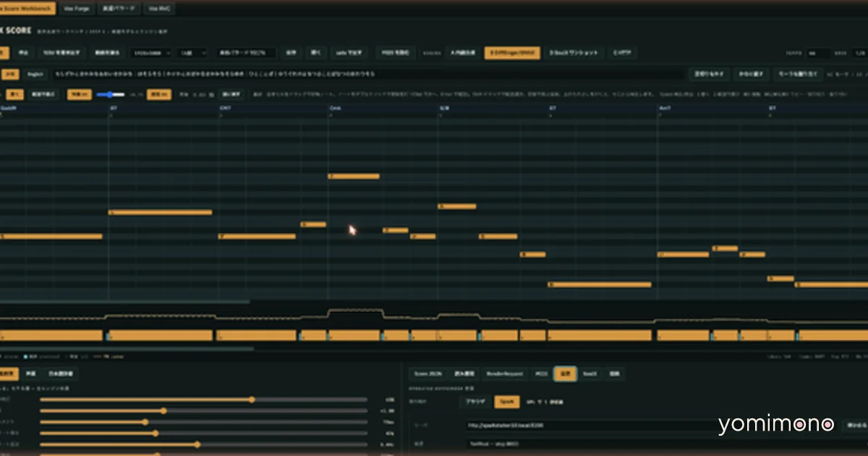868x456 pixels.
Task: Select the orange 書く draw tool
Action: (x=15, y=94)
